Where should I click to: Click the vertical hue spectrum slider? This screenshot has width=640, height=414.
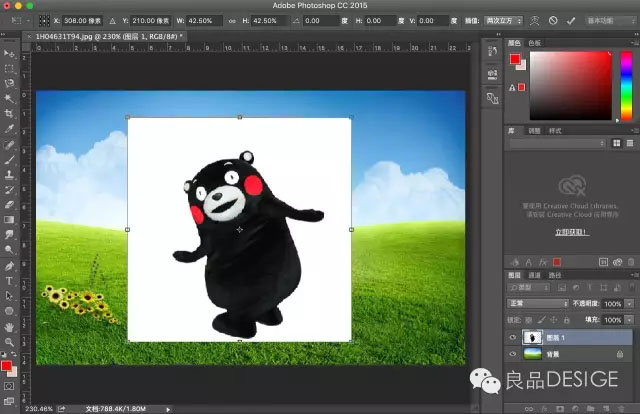click(x=626, y=85)
